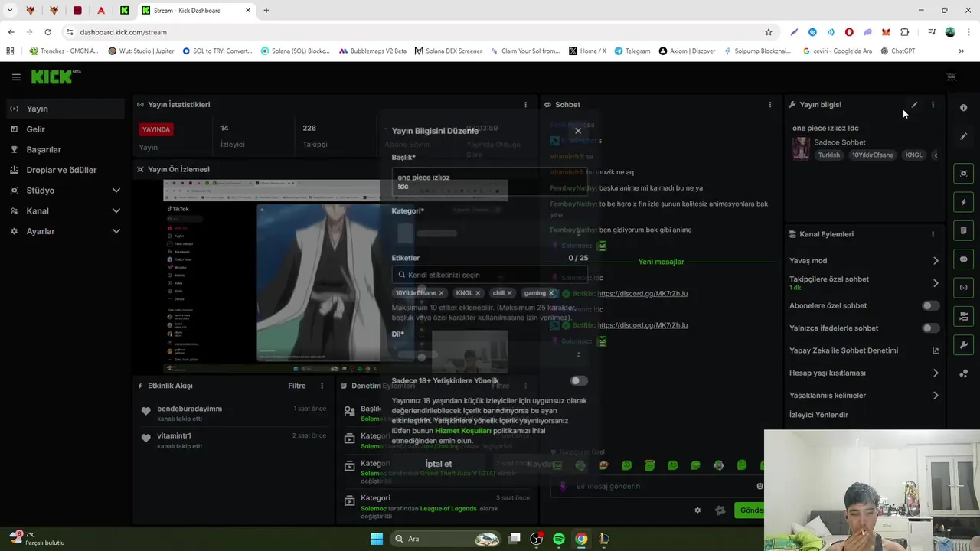Bookmark this page with star icon
Image resolution: width=980 pixels, height=551 pixels.
click(769, 32)
